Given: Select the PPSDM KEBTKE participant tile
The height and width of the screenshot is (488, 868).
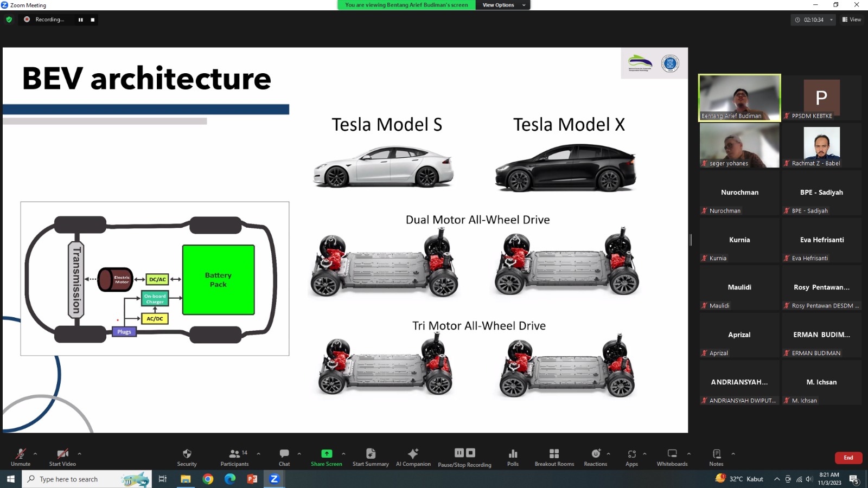Looking at the screenshot, I should point(821,98).
